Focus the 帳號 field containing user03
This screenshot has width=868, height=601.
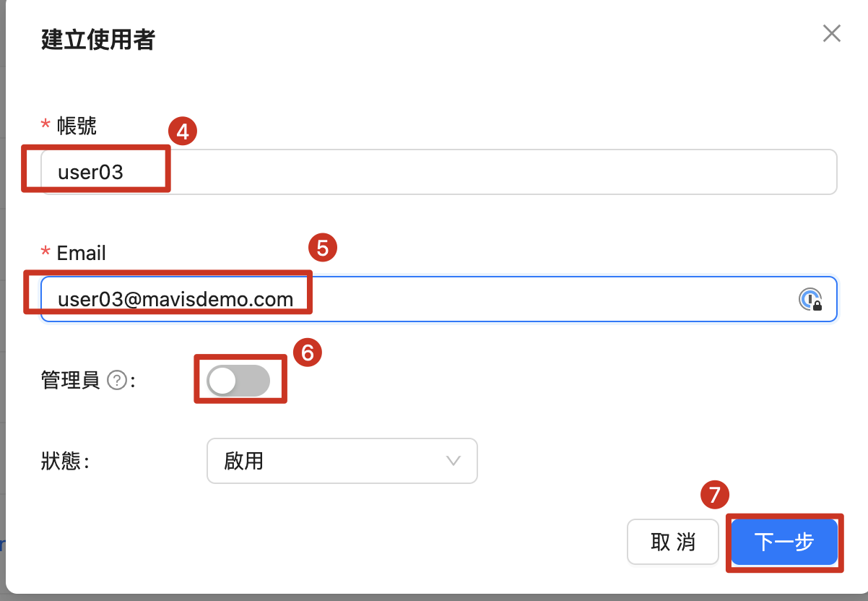tap(438, 172)
